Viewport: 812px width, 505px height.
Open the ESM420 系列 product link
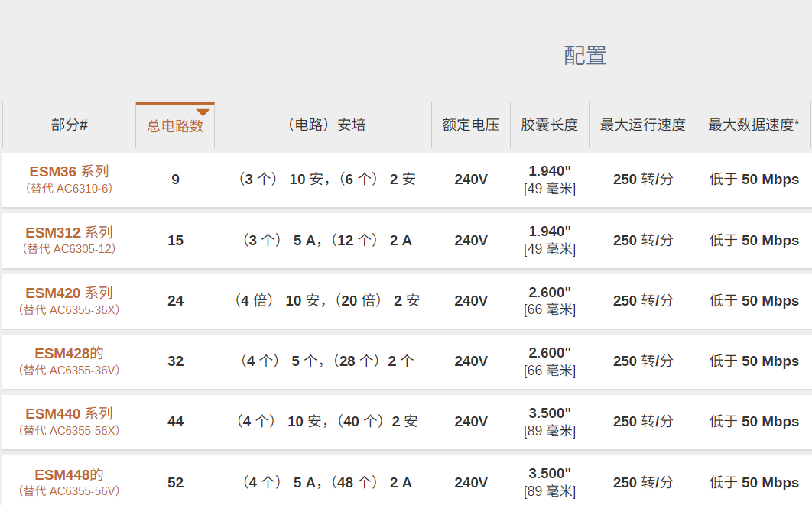click(69, 293)
